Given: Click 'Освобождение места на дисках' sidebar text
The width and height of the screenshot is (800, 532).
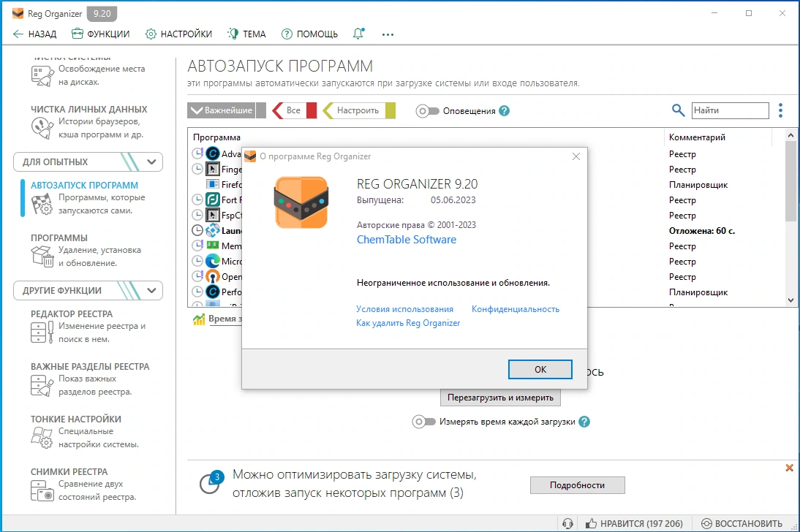Looking at the screenshot, I should pos(102,75).
